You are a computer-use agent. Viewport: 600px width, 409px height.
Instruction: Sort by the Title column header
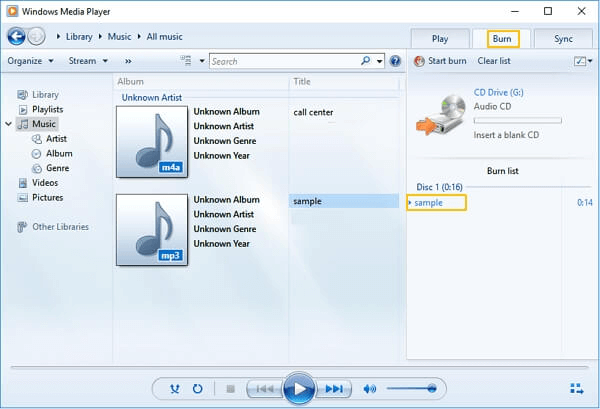[x=302, y=81]
